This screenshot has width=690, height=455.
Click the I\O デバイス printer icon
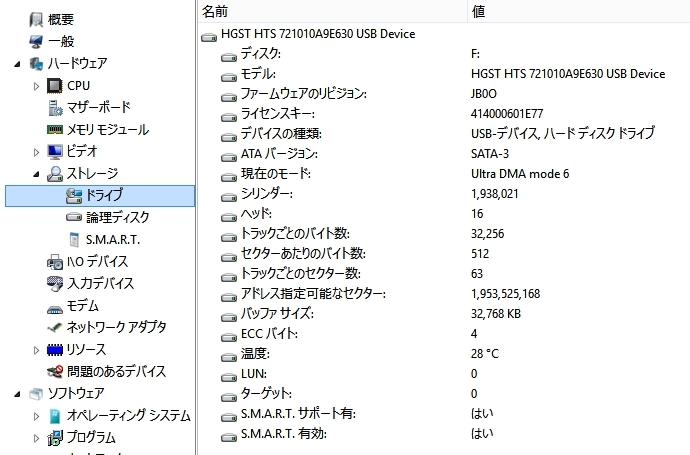tap(55, 262)
